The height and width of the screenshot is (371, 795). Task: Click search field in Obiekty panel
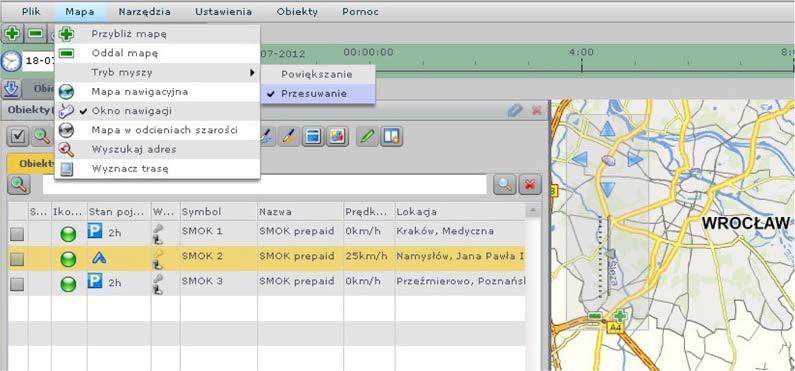(x=265, y=185)
